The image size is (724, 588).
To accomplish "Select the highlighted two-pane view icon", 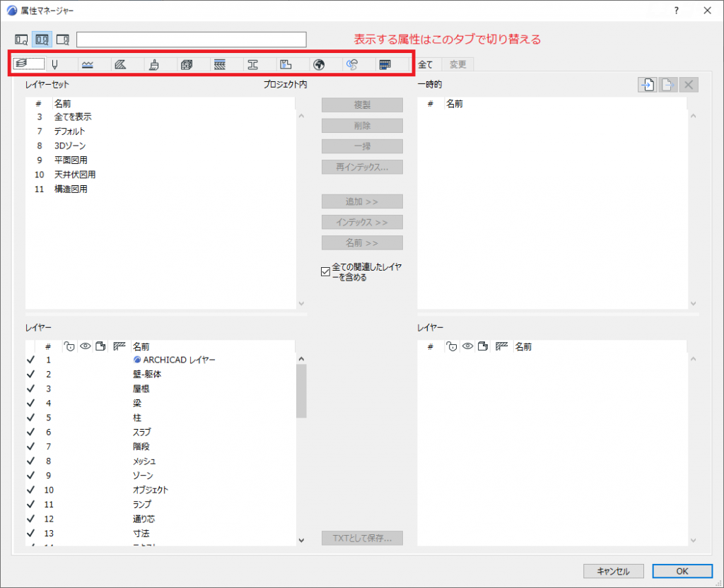I will [42, 40].
